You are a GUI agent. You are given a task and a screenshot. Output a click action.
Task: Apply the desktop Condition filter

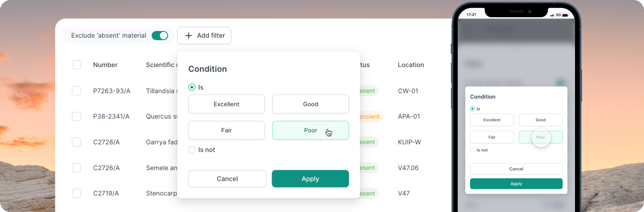click(x=310, y=179)
